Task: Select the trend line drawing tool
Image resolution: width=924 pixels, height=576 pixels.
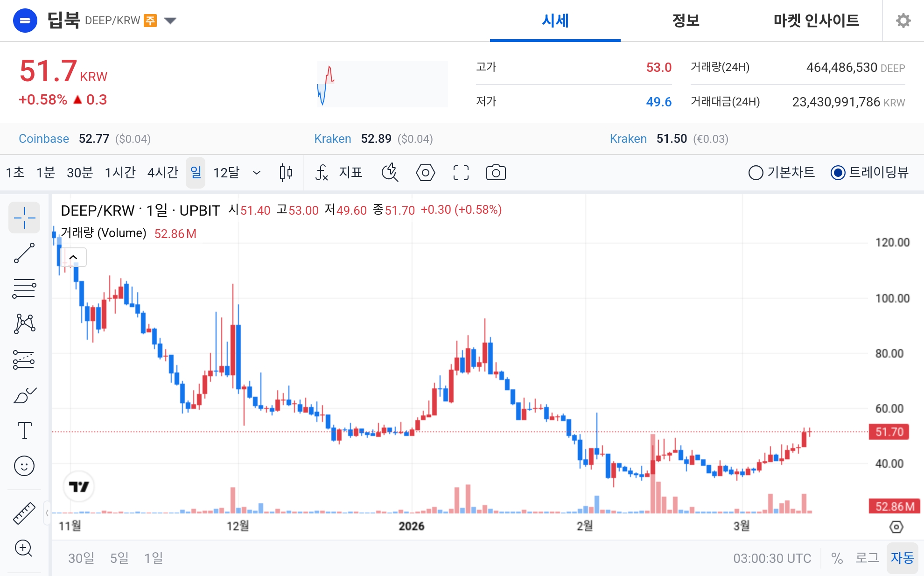Action: coord(24,253)
